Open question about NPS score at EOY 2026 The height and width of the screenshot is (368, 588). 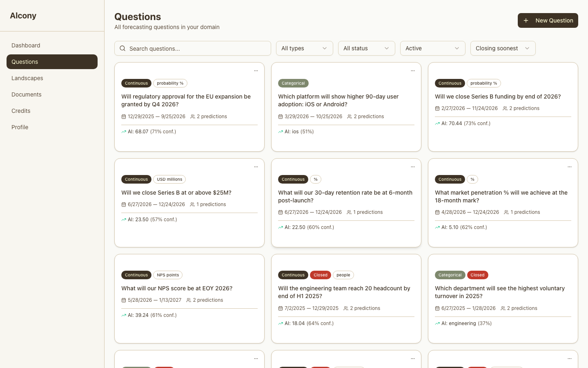177,288
